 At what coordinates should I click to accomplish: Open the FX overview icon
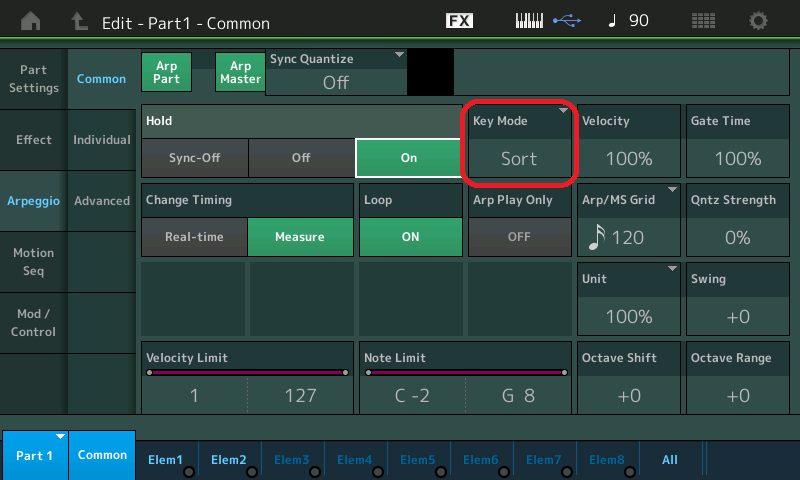(x=459, y=21)
